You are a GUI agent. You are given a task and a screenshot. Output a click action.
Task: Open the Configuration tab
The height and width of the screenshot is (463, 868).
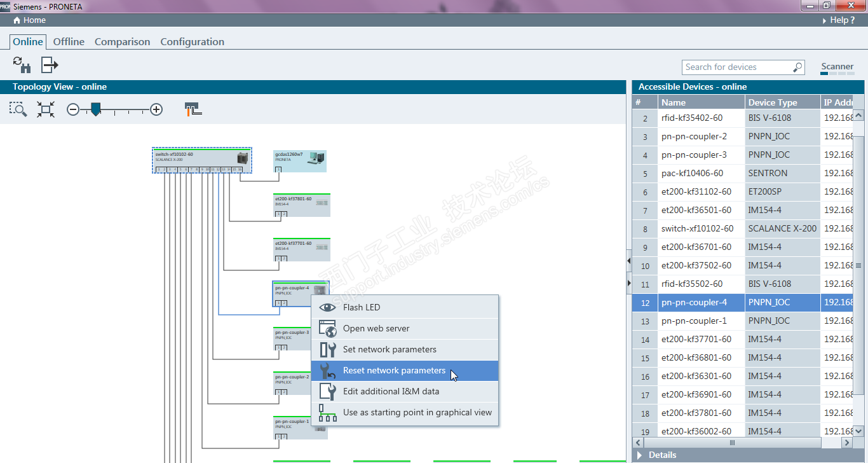coord(193,42)
